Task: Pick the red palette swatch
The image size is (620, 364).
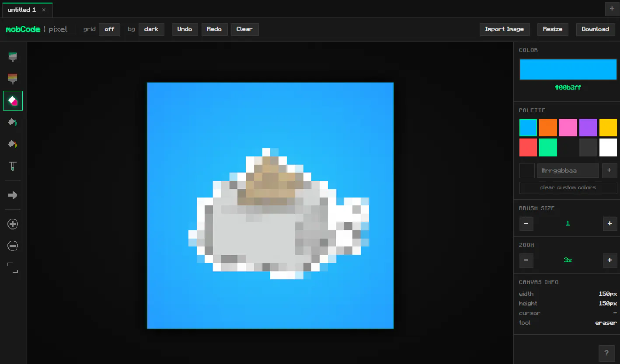Action: coord(528,148)
